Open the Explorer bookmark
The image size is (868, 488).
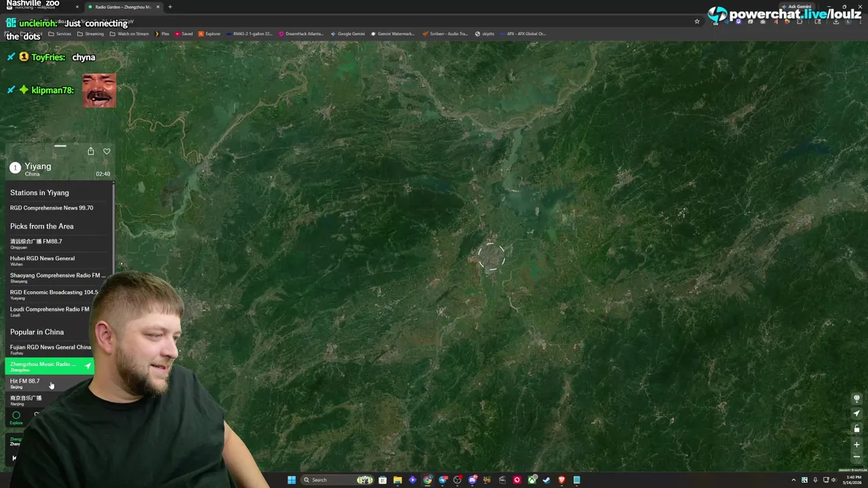[210, 34]
